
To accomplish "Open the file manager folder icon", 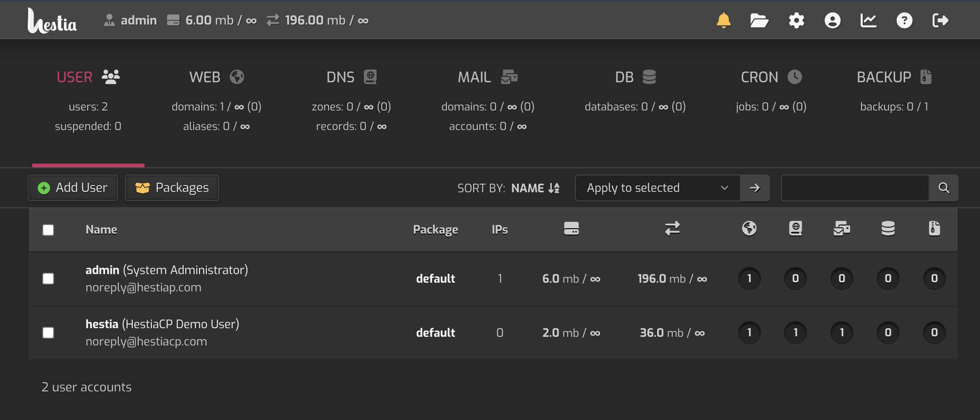I will tap(759, 20).
